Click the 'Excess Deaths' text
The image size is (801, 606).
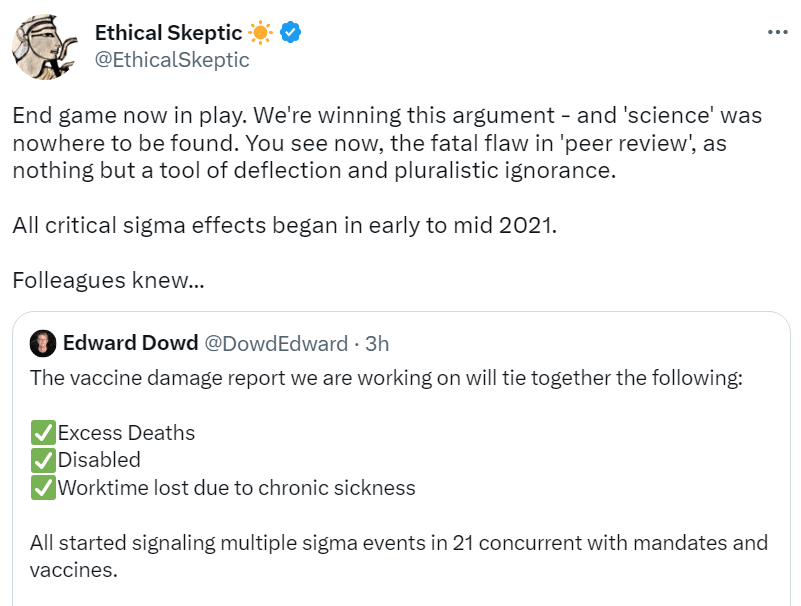[126, 433]
